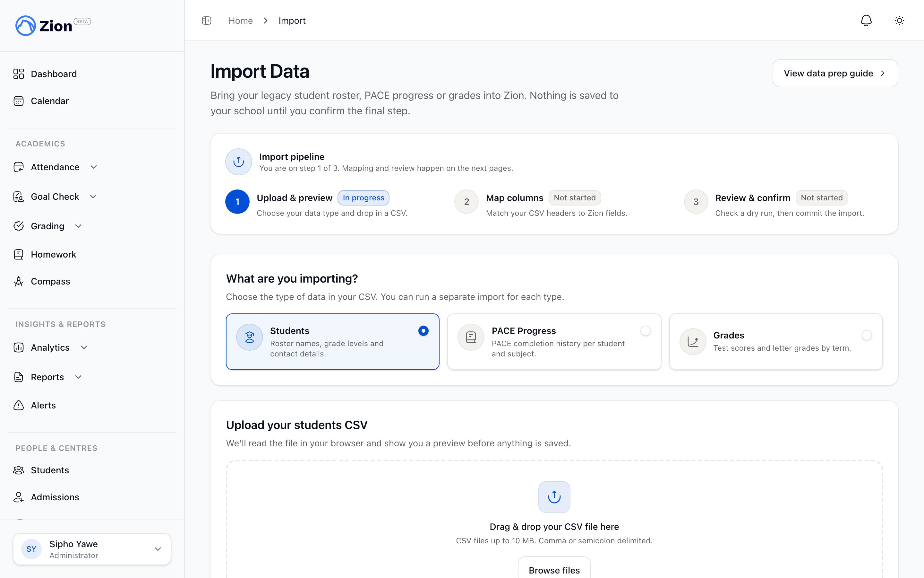Open the notifications bell
The height and width of the screenshot is (578, 924).
[866, 21]
